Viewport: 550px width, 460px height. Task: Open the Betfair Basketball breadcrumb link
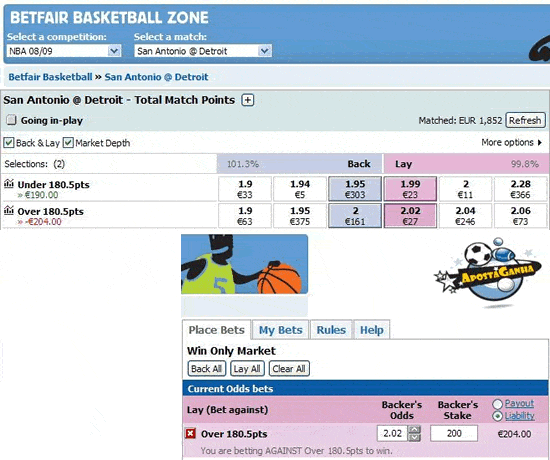(50, 77)
